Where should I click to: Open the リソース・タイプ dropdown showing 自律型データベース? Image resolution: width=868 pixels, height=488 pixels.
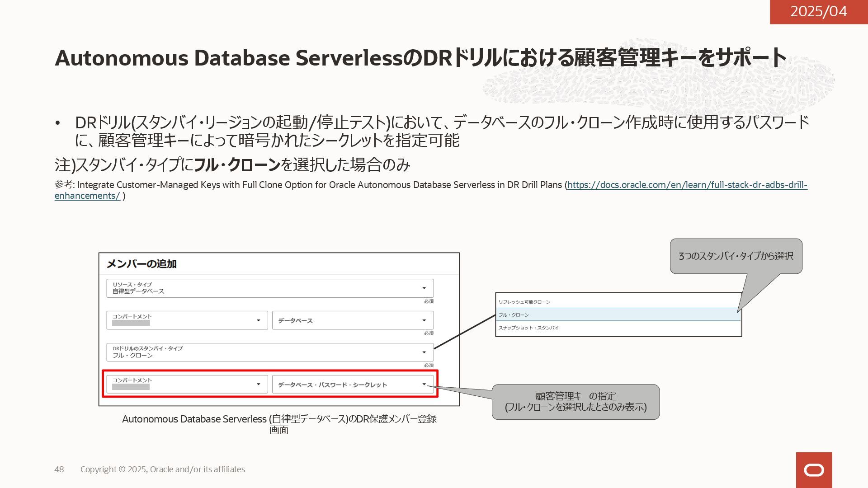(270, 288)
